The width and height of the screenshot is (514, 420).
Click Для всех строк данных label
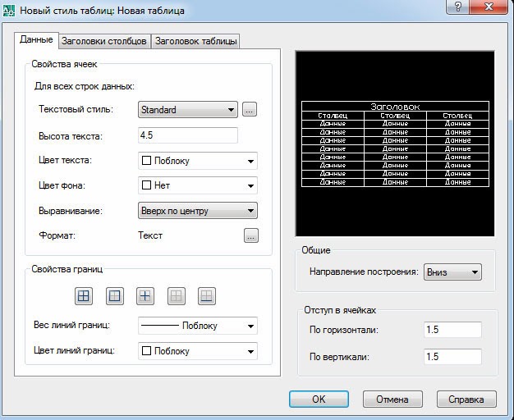85,86
